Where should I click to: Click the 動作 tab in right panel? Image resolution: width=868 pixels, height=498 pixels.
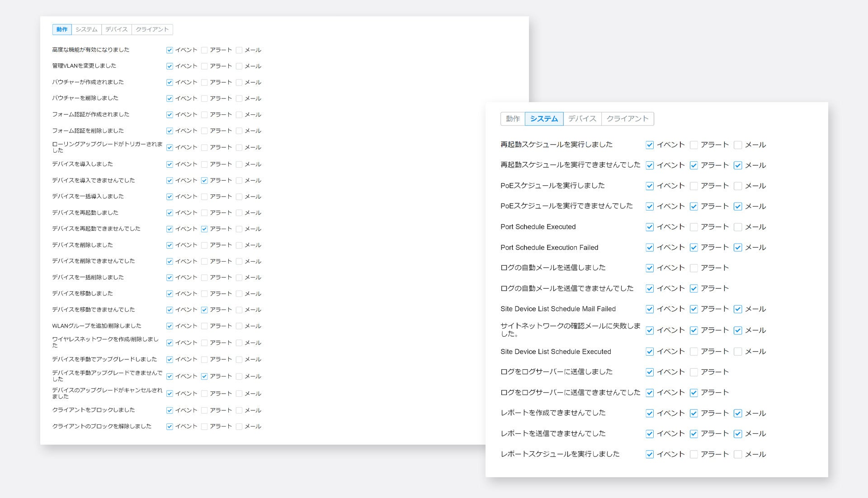tap(513, 119)
